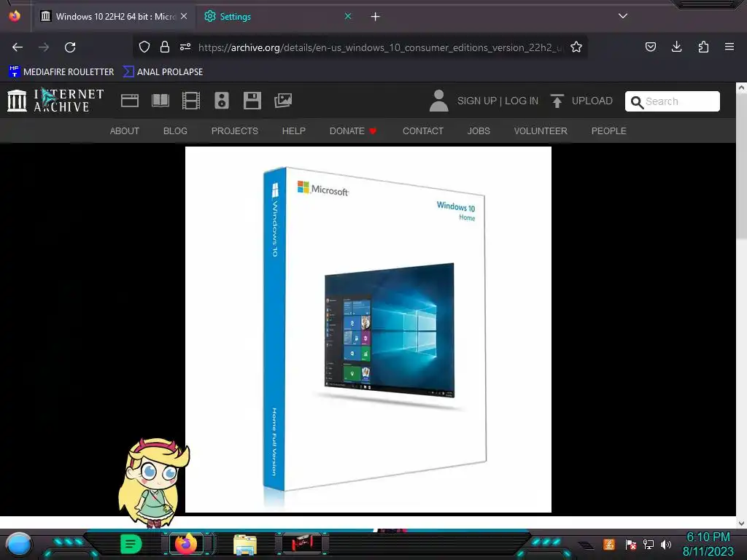Reload the current page

pyautogui.click(x=70, y=47)
